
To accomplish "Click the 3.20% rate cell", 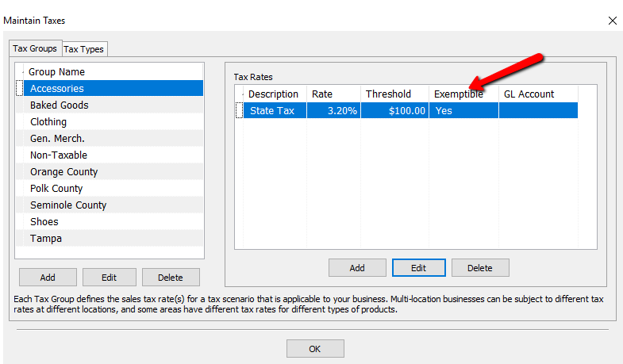I will [334, 110].
